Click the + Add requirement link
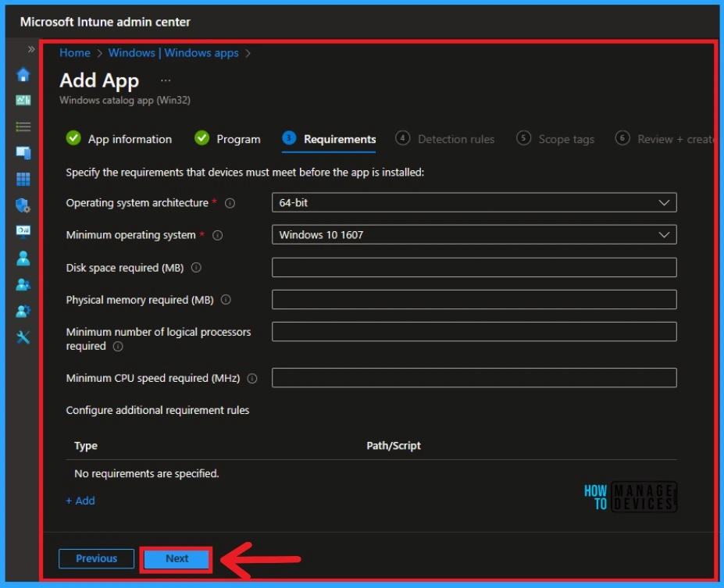This screenshot has width=724, height=588. (x=80, y=501)
